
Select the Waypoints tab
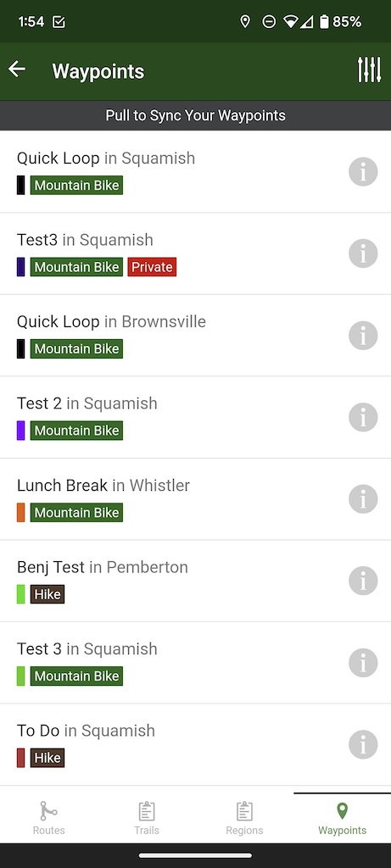[x=343, y=818]
